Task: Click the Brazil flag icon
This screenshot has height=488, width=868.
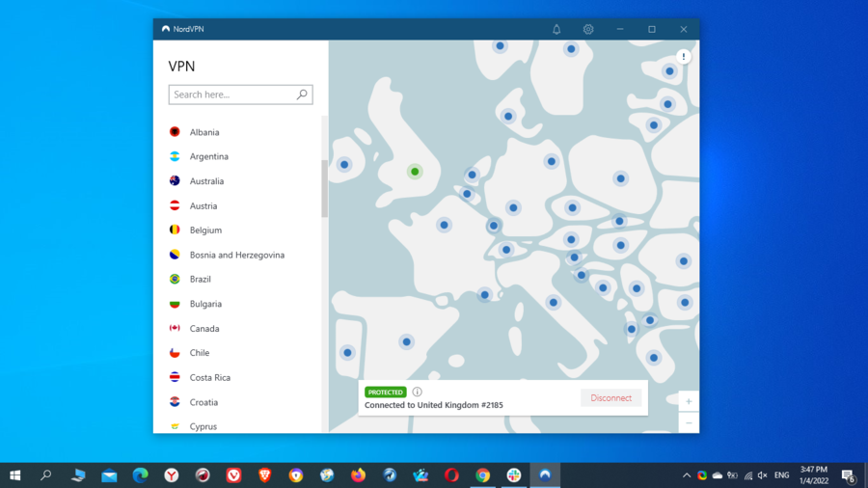Action: click(x=175, y=280)
